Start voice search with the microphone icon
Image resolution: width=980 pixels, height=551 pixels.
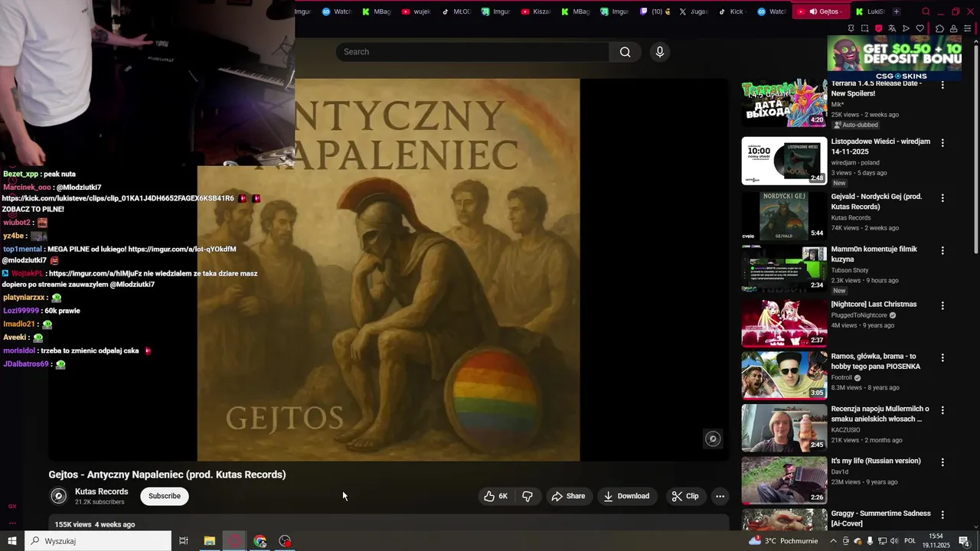(660, 52)
